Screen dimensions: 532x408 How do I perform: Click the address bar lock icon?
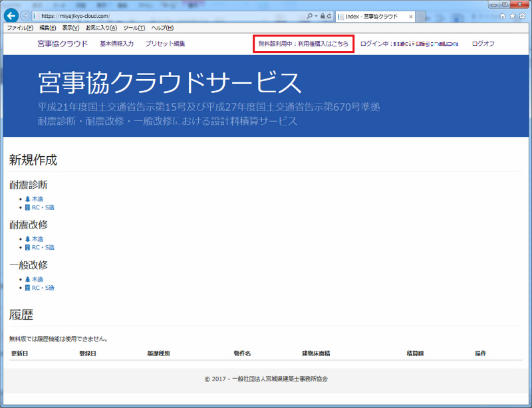tap(323, 16)
